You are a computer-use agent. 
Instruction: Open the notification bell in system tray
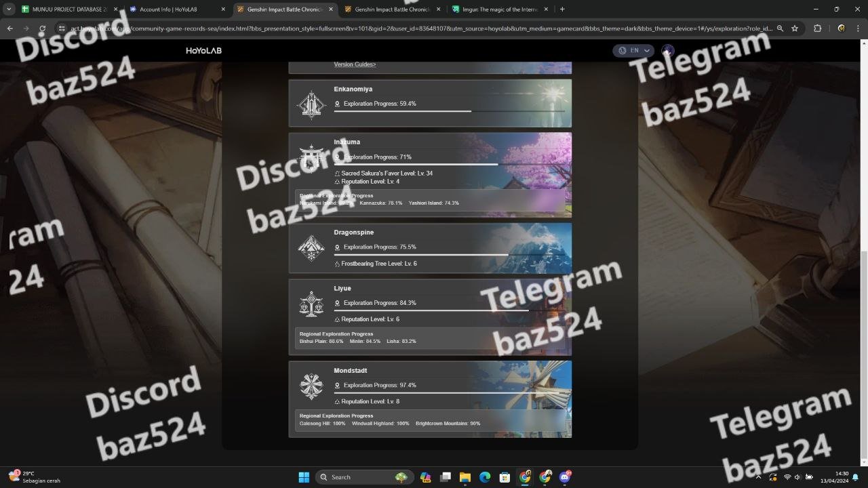tap(855, 477)
